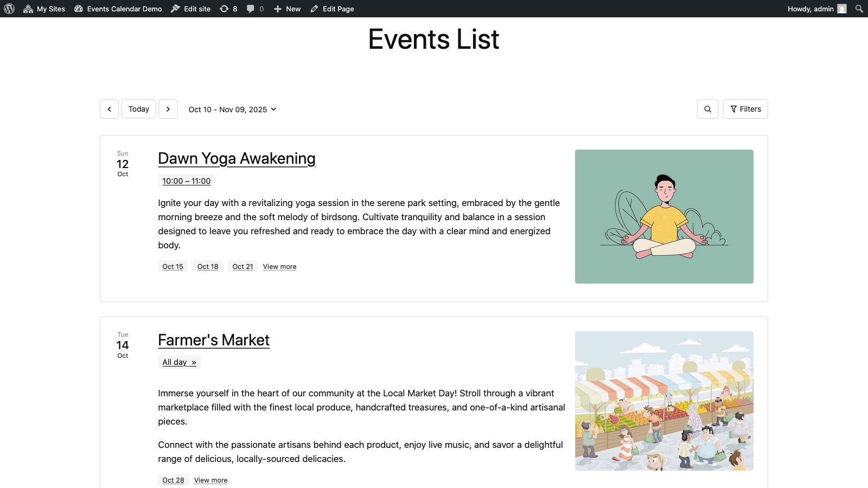Go to next date range

(168, 109)
